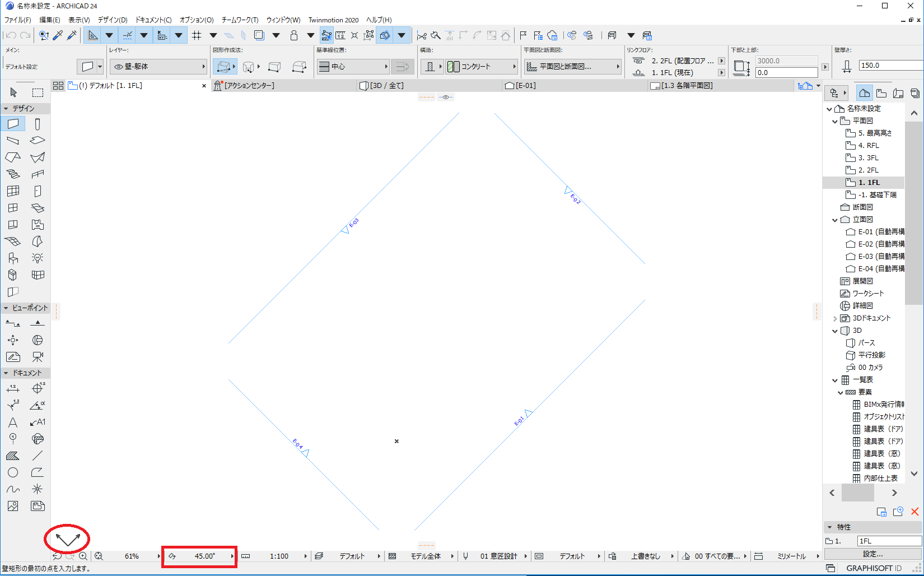The width and height of the screenshot is (924, 576).
Task: Click the Undo icon in the toolbar
Action: 11,35
